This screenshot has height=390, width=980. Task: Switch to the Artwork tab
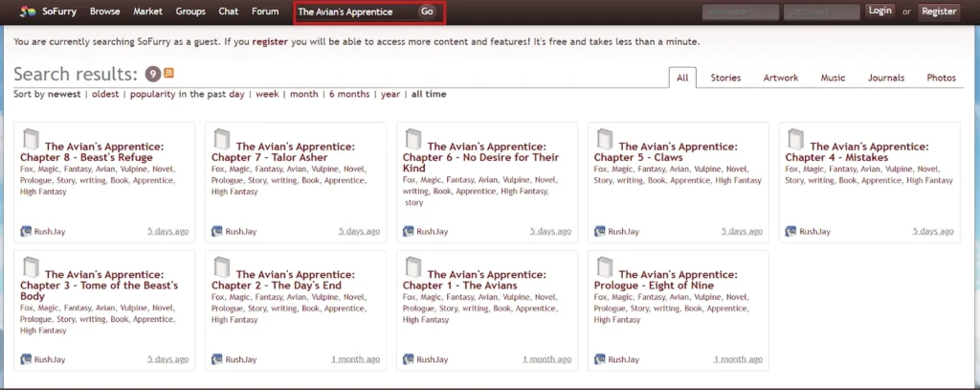point(780,78)
